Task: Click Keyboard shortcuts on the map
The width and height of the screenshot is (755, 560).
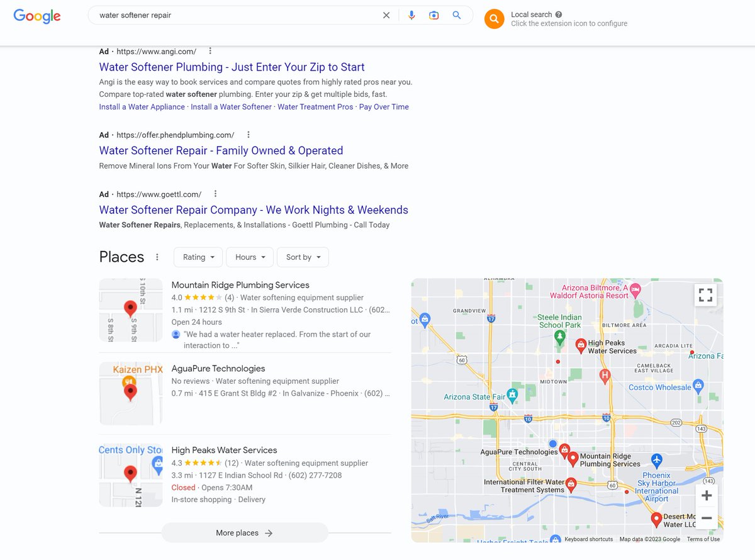Action: [x=589, y=539]
